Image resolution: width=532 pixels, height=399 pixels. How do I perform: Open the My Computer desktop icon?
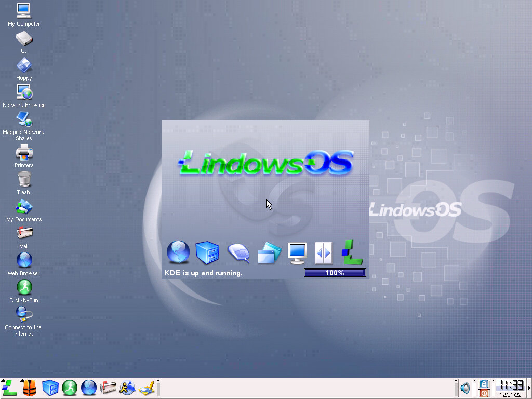(24, 11)
